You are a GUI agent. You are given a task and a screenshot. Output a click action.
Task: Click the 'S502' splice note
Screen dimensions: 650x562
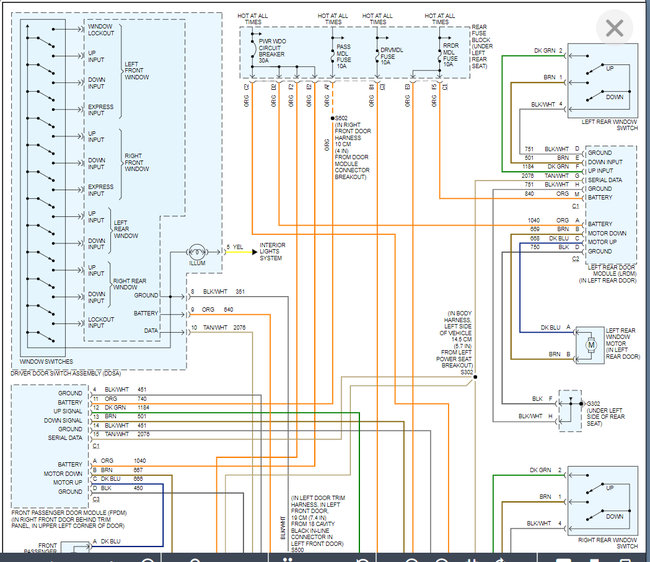pos(352,148)
